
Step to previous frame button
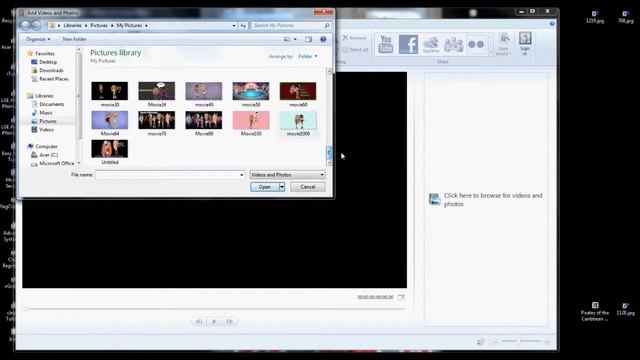coord(199,321)
